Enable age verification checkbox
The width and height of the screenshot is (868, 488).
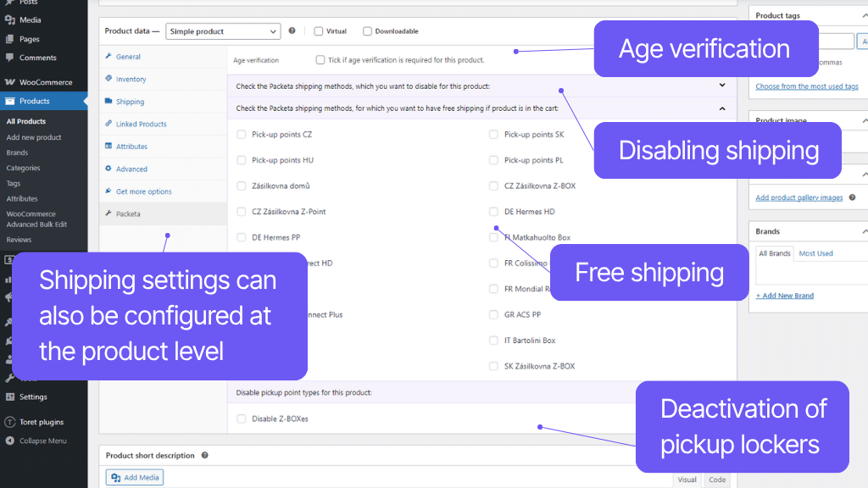tap(320, 60)
